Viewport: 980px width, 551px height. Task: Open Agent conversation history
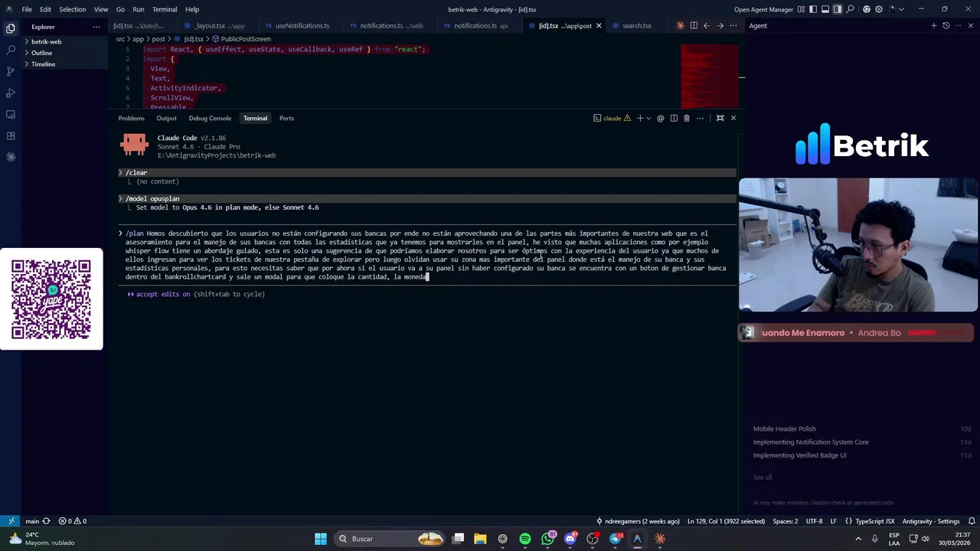tap(946, 25)
